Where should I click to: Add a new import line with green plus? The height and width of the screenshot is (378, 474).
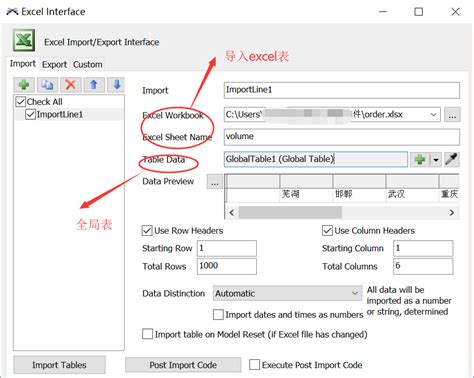point(24,85)
